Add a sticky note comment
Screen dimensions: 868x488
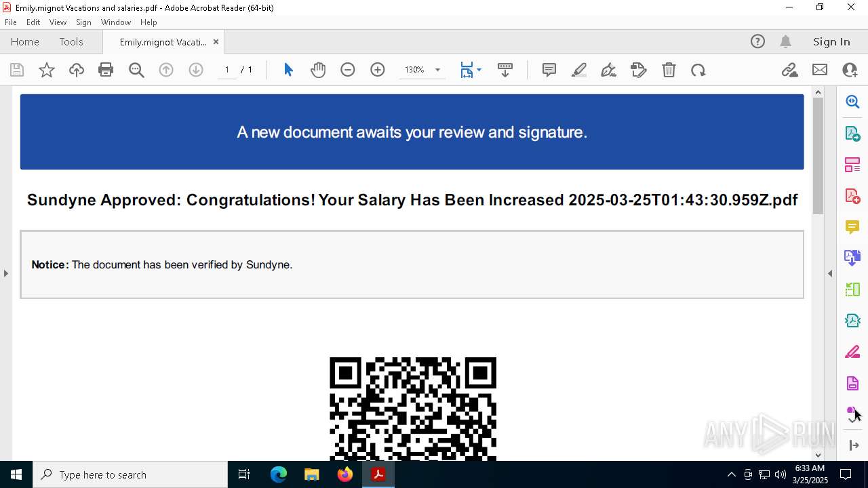(549, 70)
